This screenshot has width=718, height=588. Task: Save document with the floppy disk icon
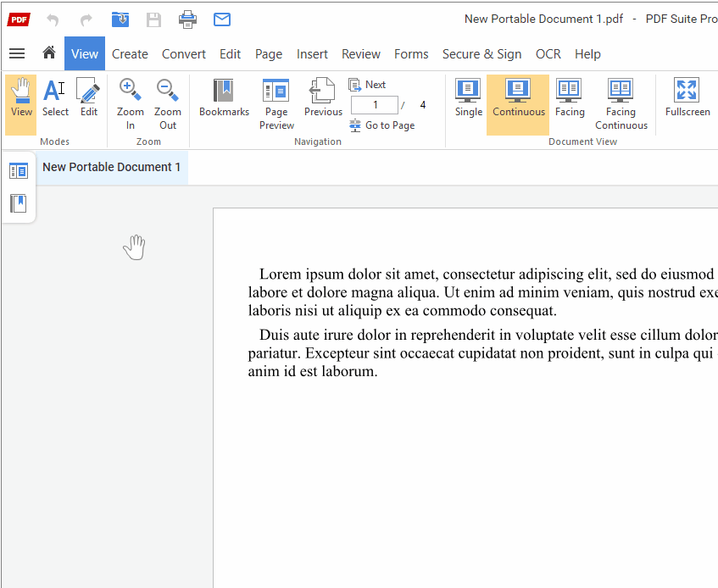tap(154, 20)
